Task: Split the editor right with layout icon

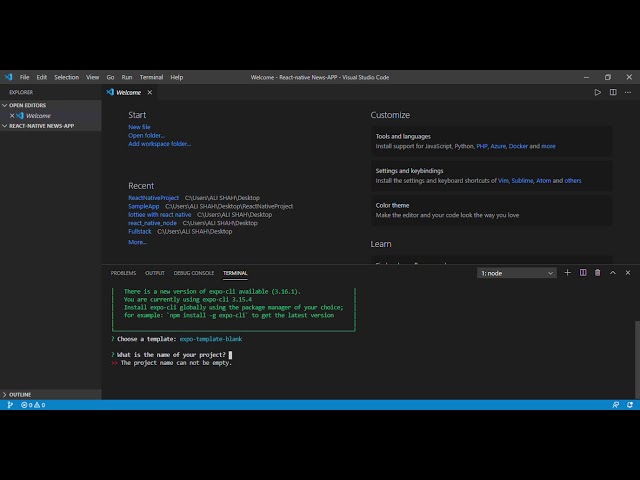Action: (x=613, y=92)
